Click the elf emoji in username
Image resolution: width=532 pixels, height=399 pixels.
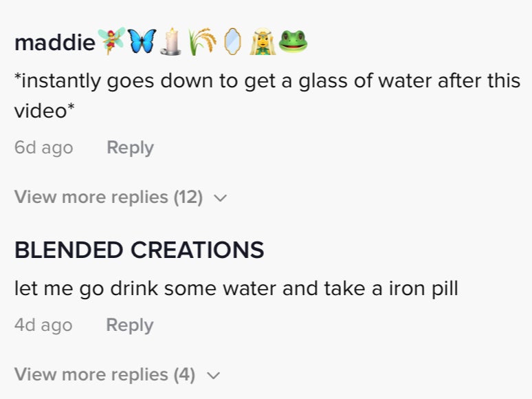pyautogui.click(x=263, y=41)
